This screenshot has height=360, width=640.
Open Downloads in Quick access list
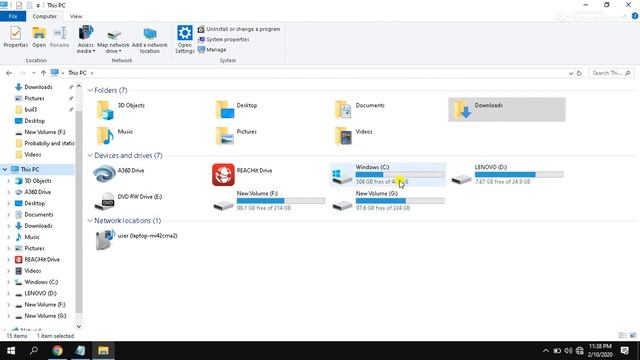[38, 87]
